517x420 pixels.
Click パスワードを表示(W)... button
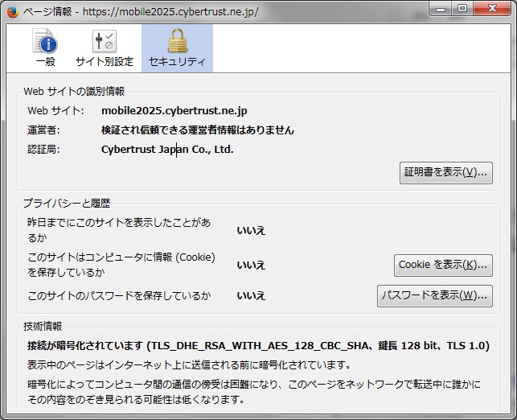(435, 296)
